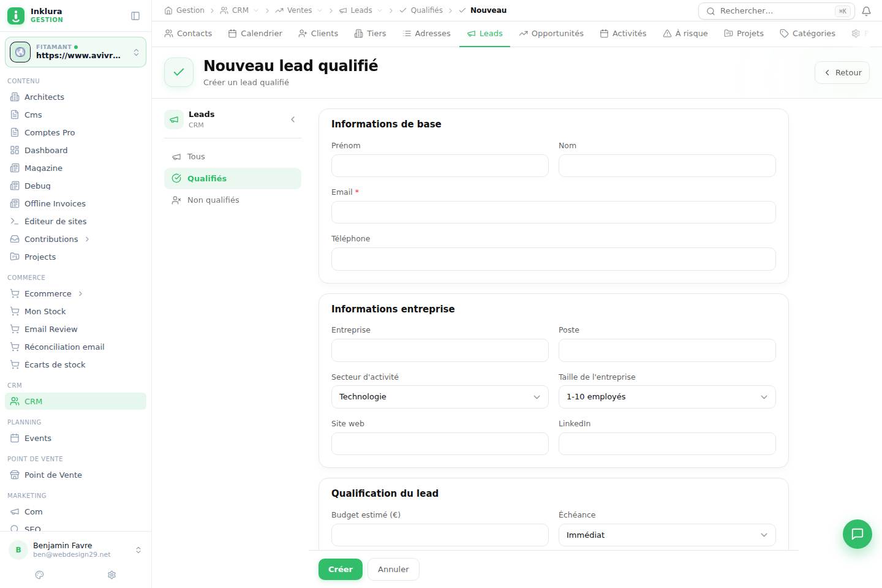The image size is (882, 588).
Task: Open Events in the sidebar
Action: (76, 438)
